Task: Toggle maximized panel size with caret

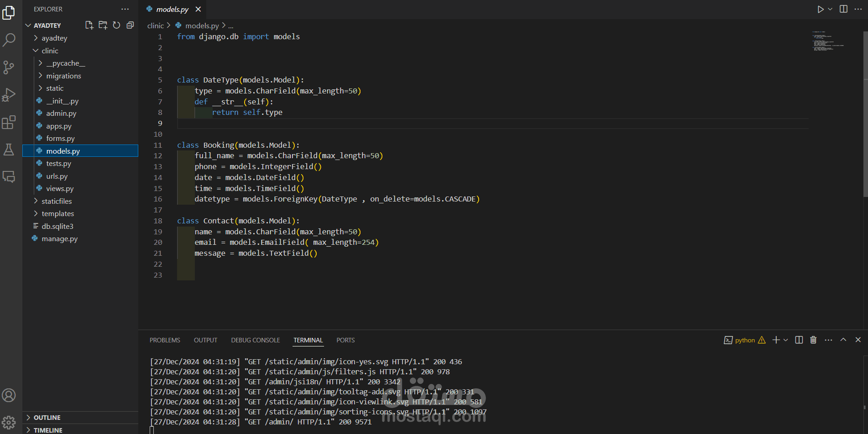Action: [843, 340]
